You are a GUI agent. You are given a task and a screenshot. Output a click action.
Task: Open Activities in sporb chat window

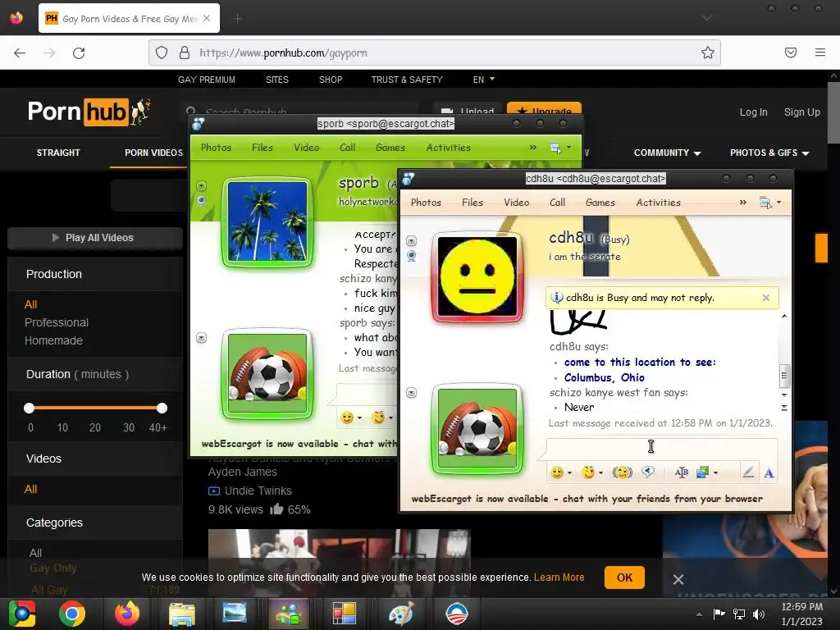(449, 148)
